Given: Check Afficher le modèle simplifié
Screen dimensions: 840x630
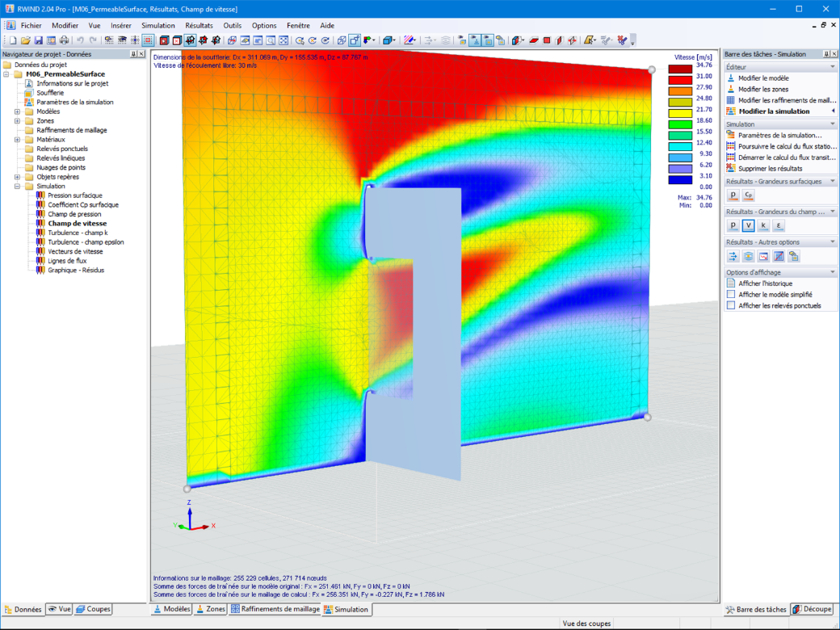Looking at the screenshot, I should point(731,294).
